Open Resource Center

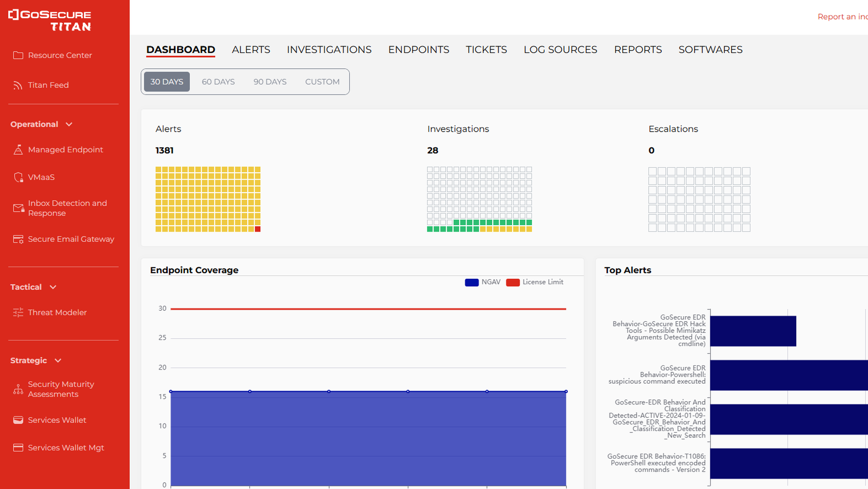click(x=60, y=55)
